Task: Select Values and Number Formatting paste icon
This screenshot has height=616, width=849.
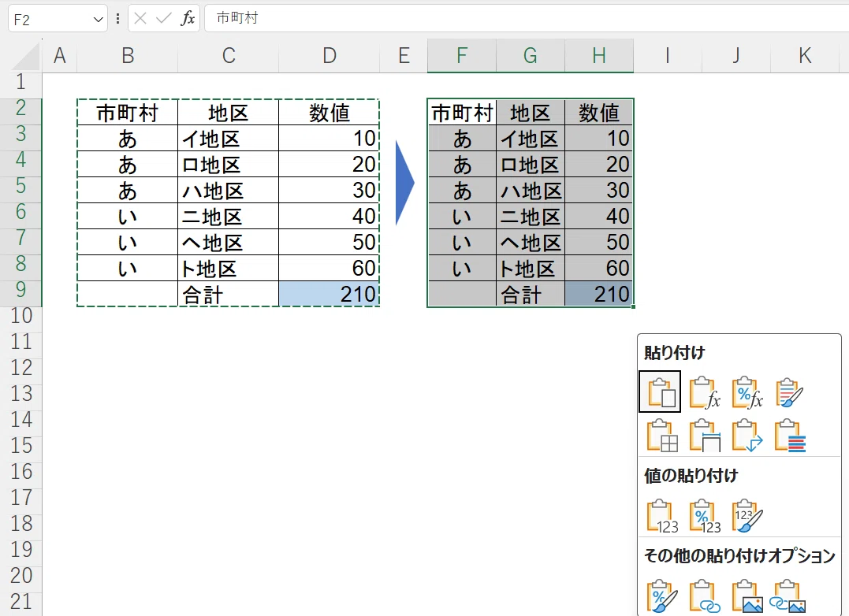Action: pyautogui.click(x=705, y=516)
